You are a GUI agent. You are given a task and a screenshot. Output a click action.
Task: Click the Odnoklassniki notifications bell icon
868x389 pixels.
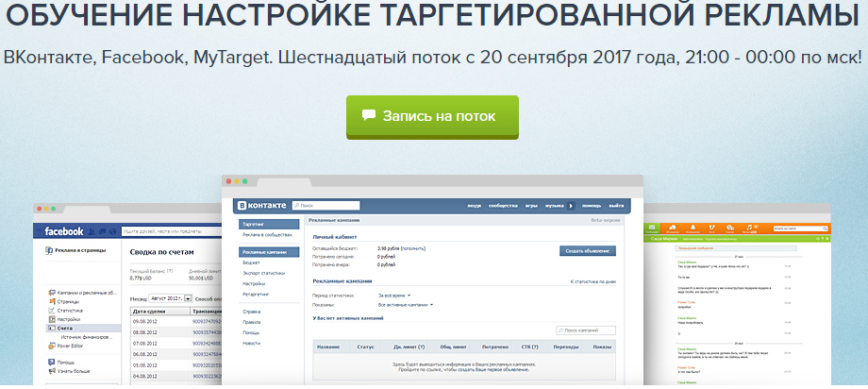click(x=693, y=228)
